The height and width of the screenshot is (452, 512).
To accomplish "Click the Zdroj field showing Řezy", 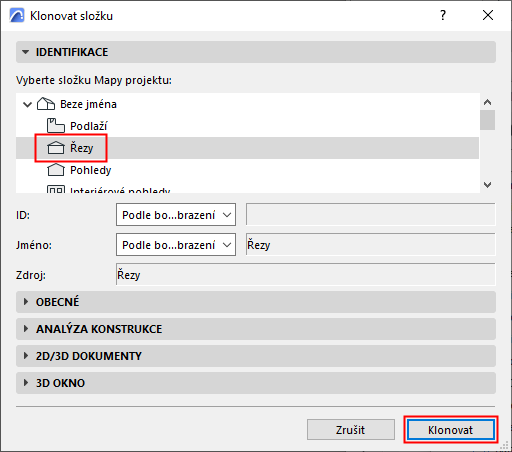I will (306, 274).
